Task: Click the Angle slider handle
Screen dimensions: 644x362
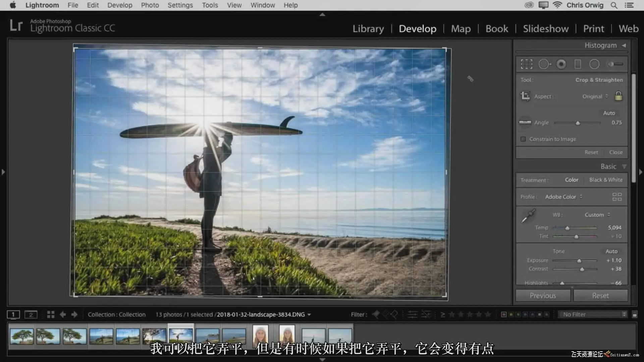Action: 578,123
